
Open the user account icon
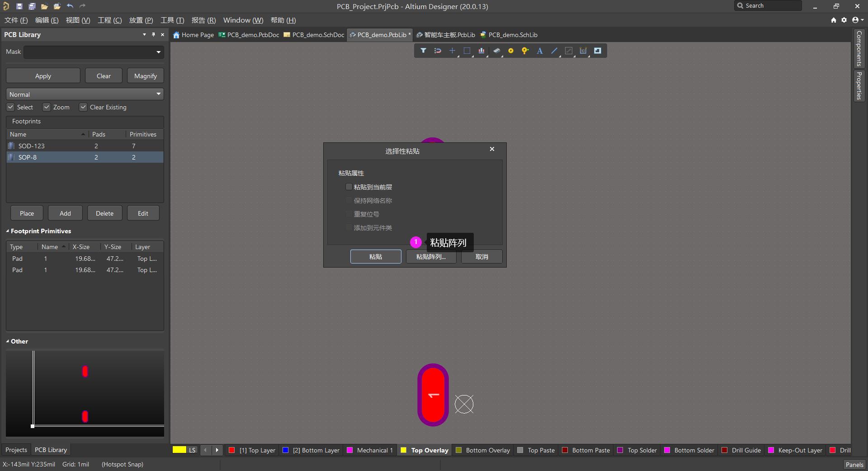tap(855, 20)
